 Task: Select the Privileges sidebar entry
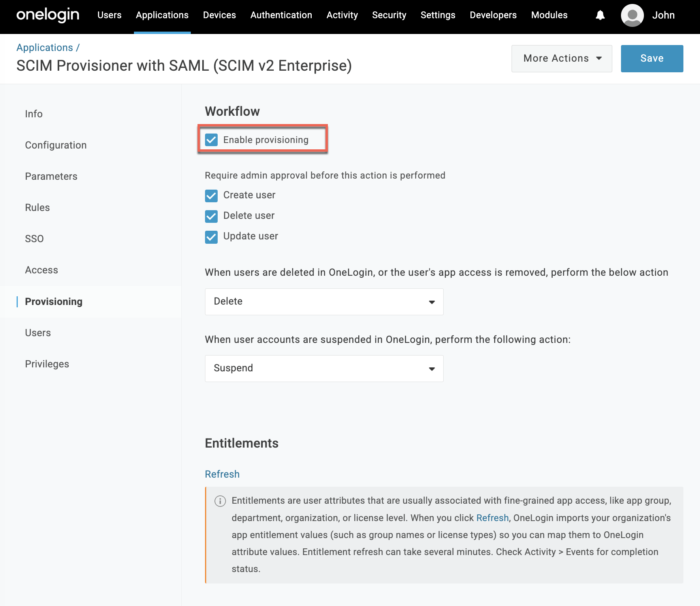(x=47, y=364)
